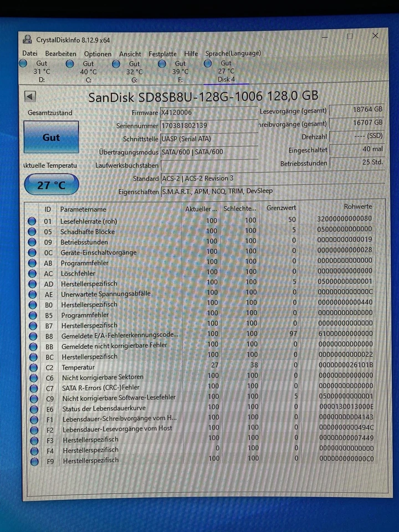Screen dimensions: 399x532
Task: Click status dot for Nicht korrigierbare Sektoren
Action: point(34,378)
